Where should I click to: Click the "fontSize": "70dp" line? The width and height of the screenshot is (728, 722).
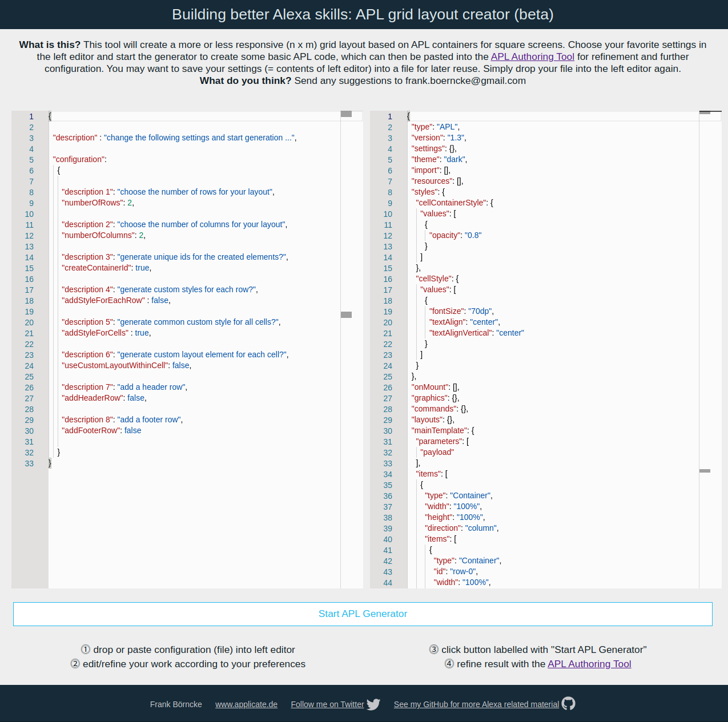[x=461, y=311]
